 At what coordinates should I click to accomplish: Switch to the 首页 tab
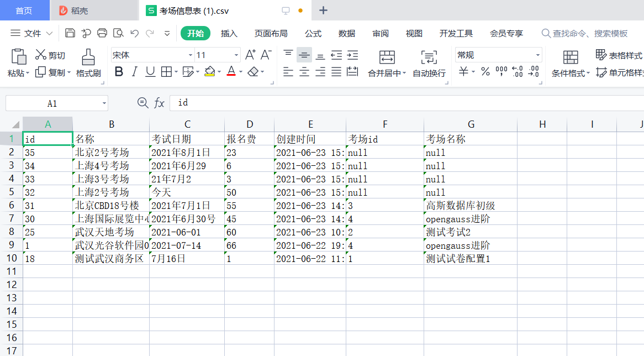click(24, 11)
